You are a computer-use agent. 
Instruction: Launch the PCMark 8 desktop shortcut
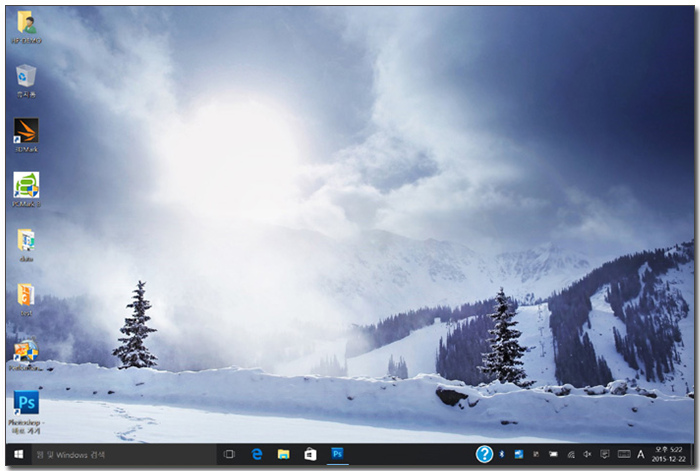pos(25,186)
